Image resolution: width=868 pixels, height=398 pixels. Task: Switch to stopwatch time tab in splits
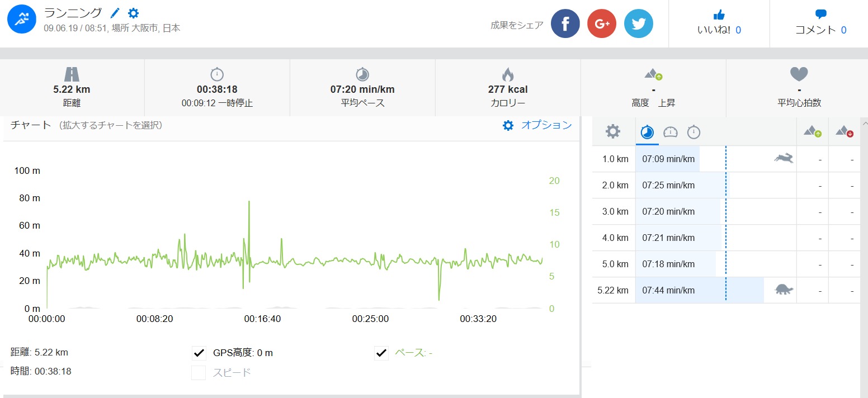(x=694, y=132)
